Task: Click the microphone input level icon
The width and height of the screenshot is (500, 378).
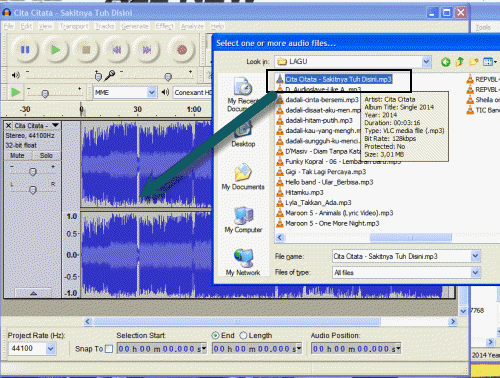Action: [x=110, y=75]
